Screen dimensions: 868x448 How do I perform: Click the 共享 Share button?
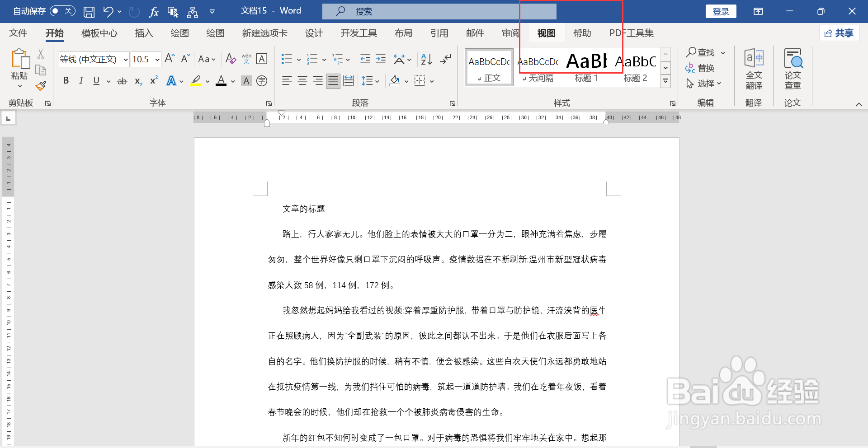click(839, 33)
